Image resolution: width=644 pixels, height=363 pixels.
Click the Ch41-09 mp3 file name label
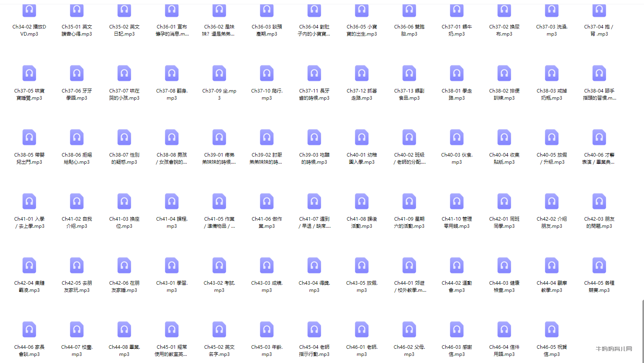tap(409, 223)
